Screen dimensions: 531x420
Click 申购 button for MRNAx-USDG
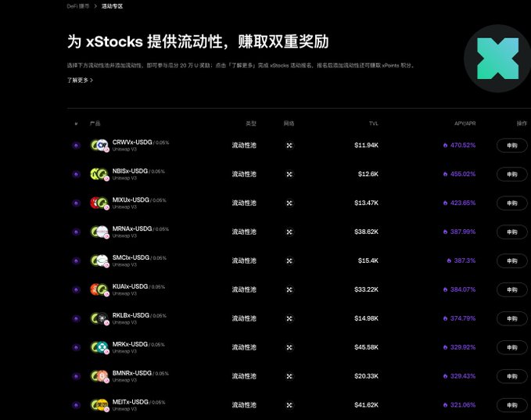point(511,232)
